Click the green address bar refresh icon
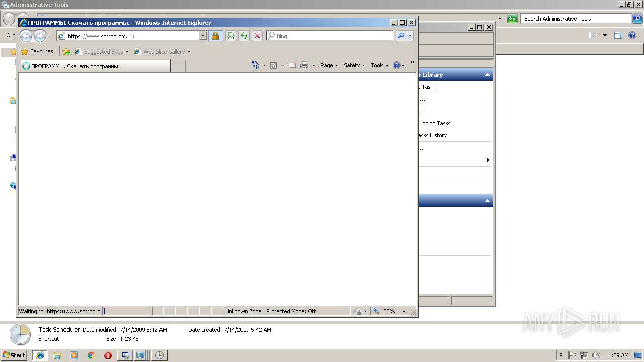Screen dimensions: 644x362 point(512,19)
